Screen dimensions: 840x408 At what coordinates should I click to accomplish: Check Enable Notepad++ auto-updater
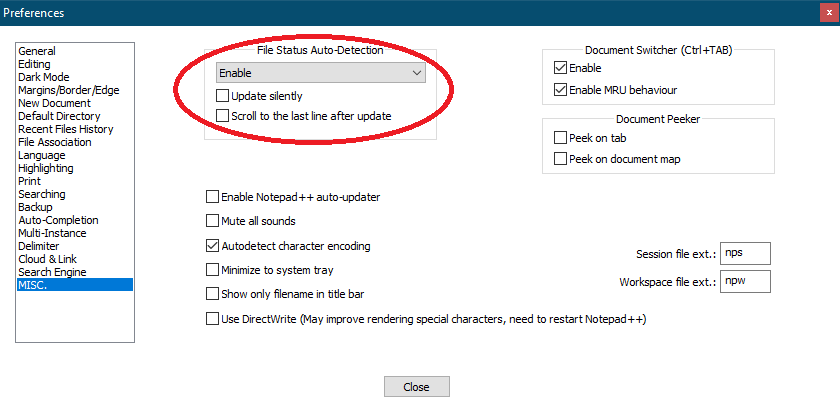[x=212, y=197]
